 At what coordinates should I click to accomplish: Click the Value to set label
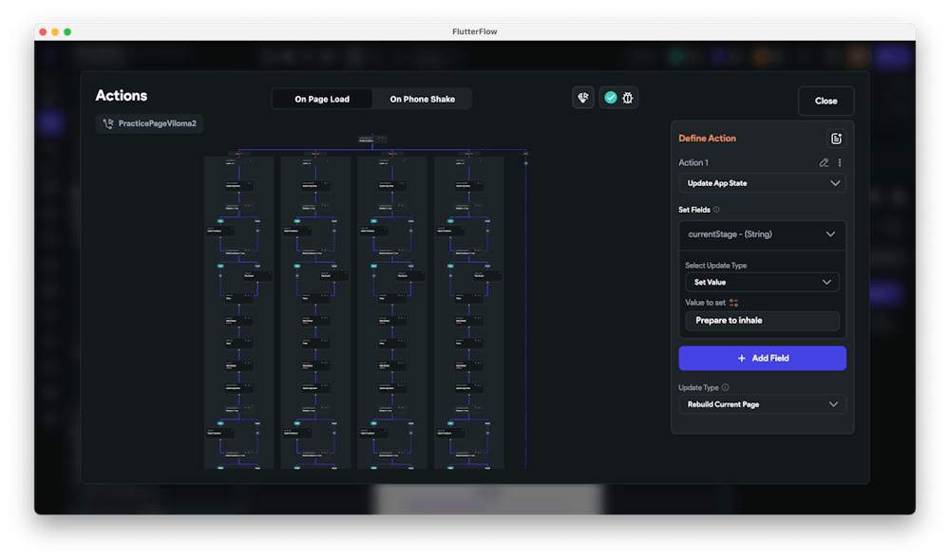click(x=705, y=303)
